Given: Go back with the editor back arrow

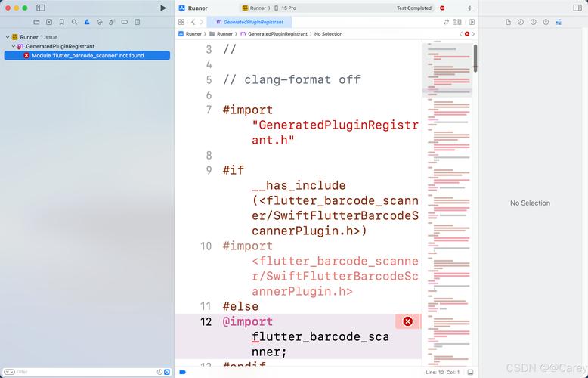Looking at the screenshot, I should [x=193, y=23].
